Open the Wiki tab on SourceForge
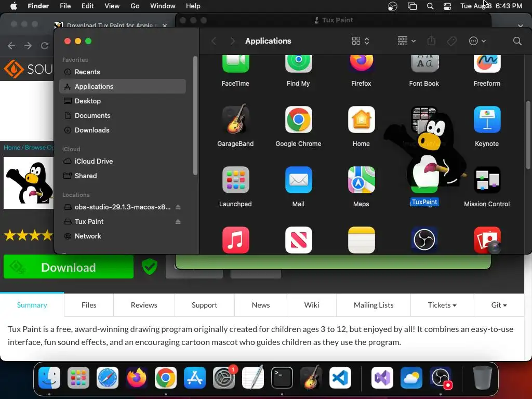This screenshot has height=399, width=532. (312, 305)
